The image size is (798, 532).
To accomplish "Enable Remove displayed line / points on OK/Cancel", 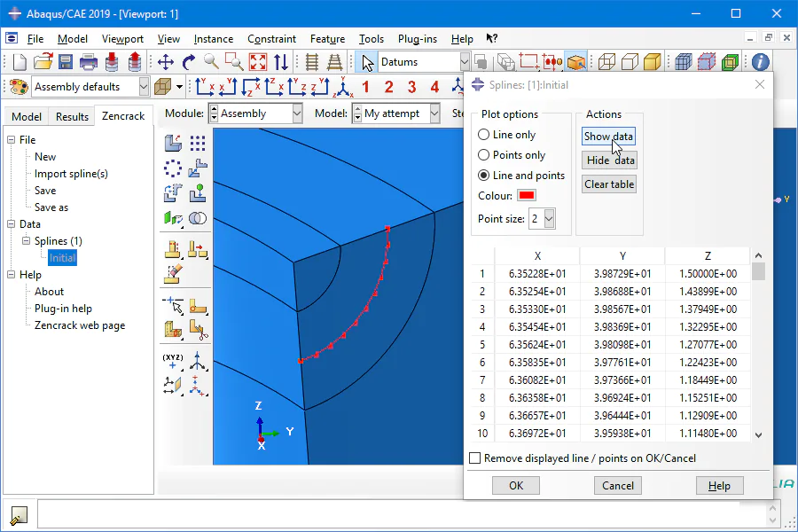I will (x=475, y=458).
